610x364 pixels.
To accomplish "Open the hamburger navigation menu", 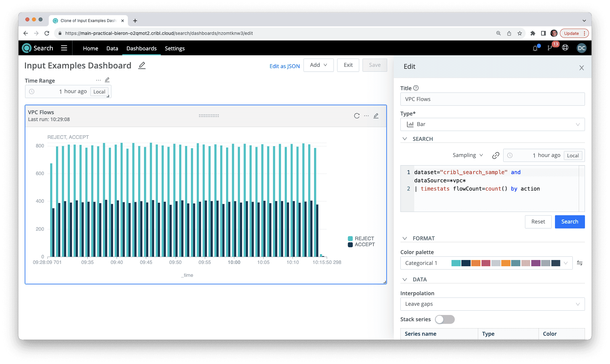I will pos(64,48).
